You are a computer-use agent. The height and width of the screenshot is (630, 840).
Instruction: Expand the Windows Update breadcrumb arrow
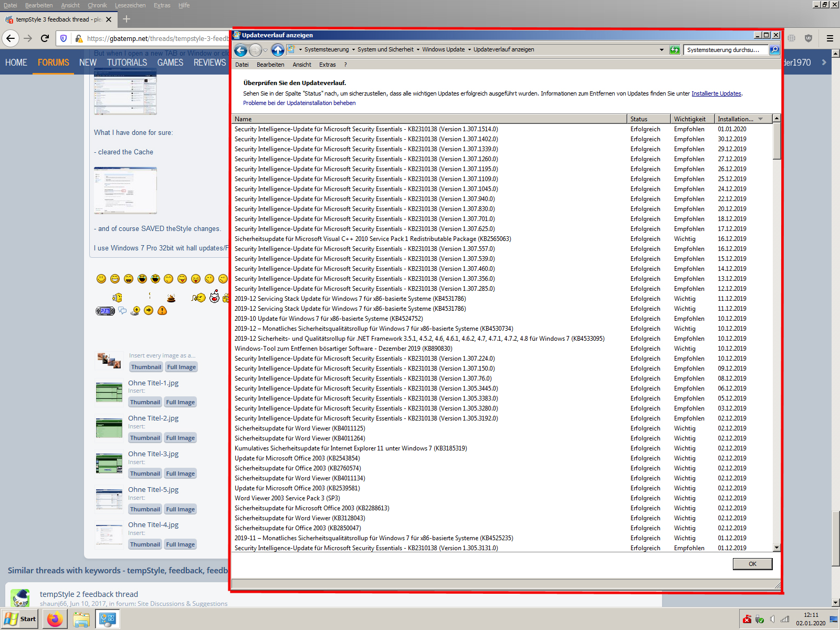[x=469, y=50]
